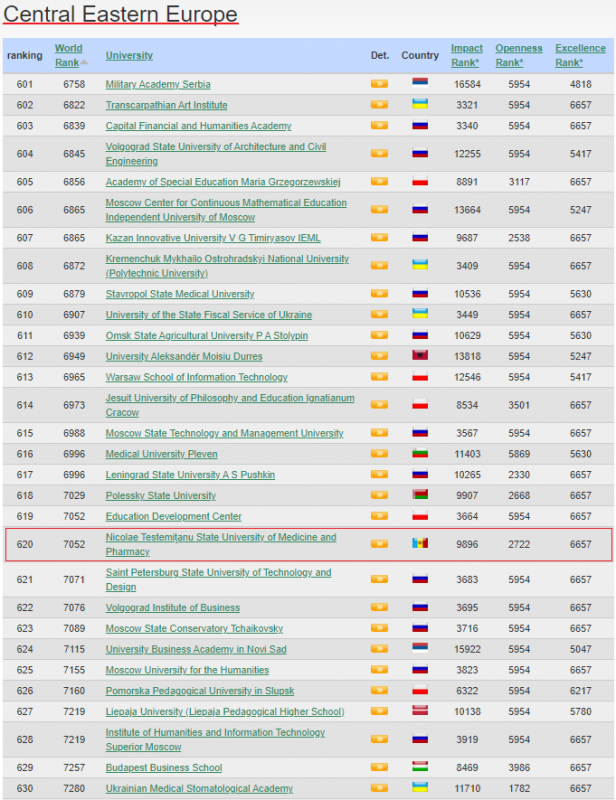Image resolution: width=616 pixels, height=800 pixels.
Task: Sort by Openness Rank header
Action: point(518,55)
